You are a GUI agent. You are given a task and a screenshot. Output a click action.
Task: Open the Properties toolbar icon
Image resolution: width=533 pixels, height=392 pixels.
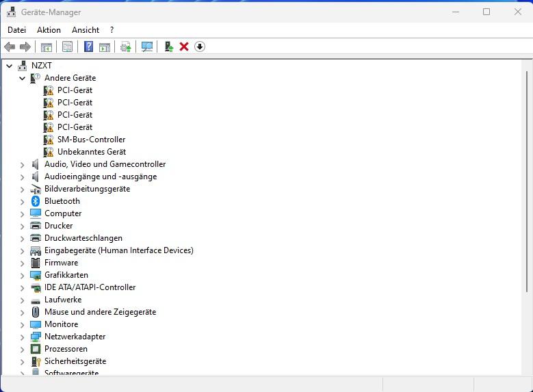67,47
